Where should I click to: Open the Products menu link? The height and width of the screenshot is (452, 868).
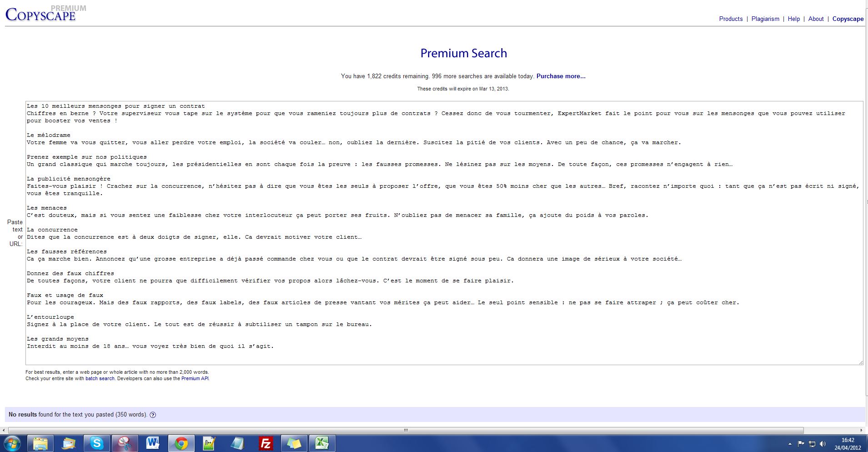tap(731, 19)
